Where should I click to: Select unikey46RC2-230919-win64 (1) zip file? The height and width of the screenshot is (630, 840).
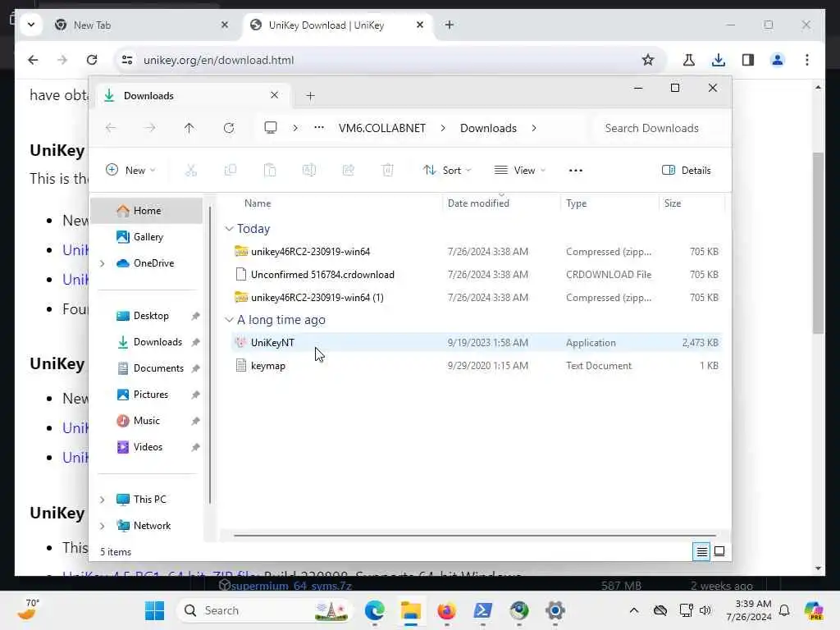click(x=477, y=297)
